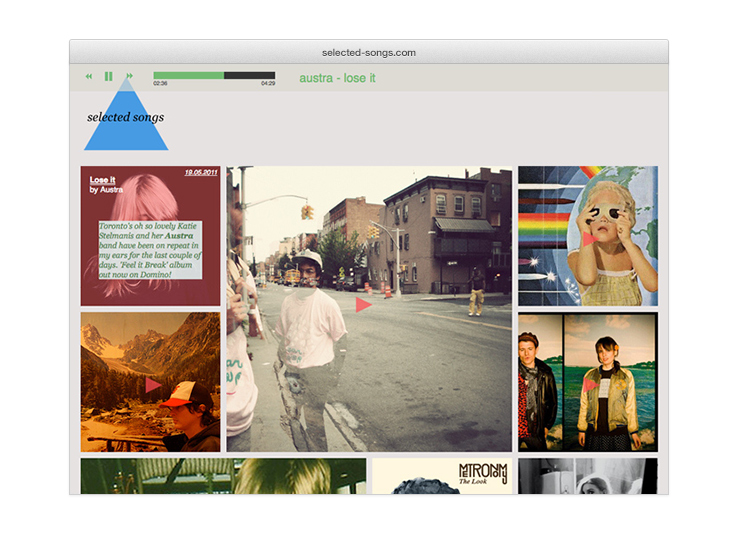The image size is (735, 540).
Task: Skip forward to the next track
Action: coord(129,76)
